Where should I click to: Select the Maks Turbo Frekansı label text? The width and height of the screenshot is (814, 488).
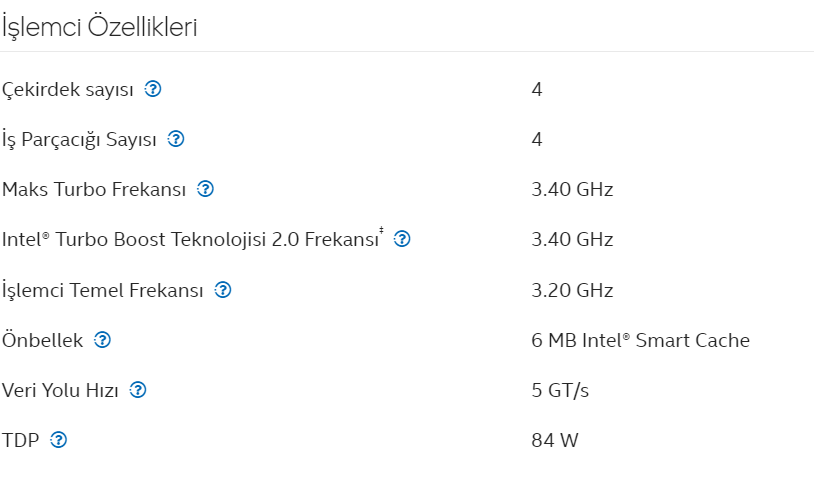pyautogui.click(x=93, y=189)
